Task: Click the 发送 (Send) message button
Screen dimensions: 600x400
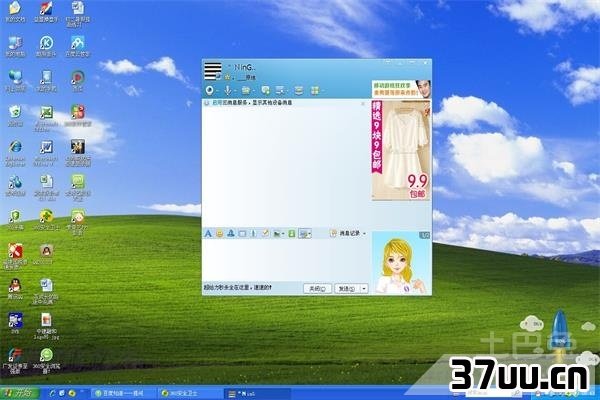Action: pyautogui.click(x=347, y=289)
